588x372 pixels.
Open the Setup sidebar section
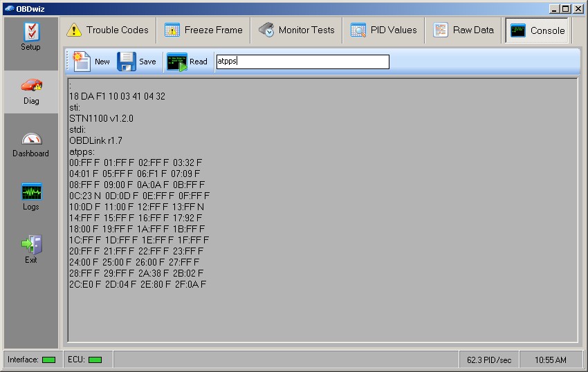[31, 37]
